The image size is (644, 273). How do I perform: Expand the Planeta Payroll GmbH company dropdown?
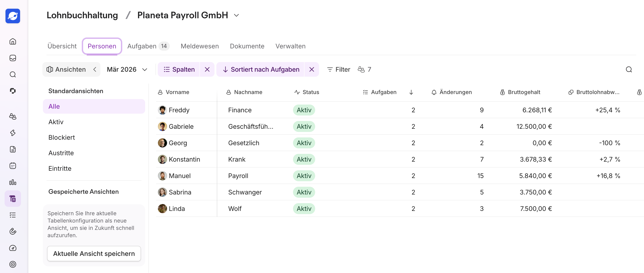click(x=236, y=16)
